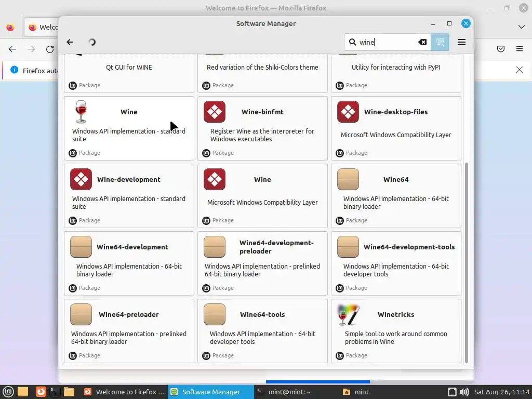Switch to Welcome to Firefox taskbar window
The width and height of the screenshot is (532, 399).
point(124,392)
